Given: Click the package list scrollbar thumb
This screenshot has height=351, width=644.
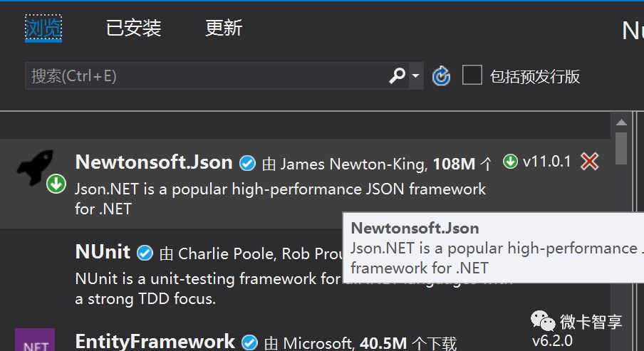Looking at the screenshot, I should click(621, 148).
